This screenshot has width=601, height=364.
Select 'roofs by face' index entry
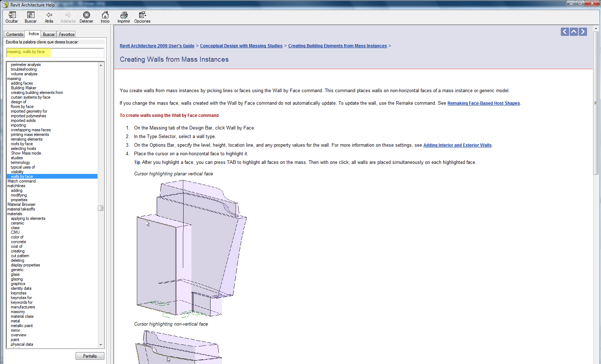[x=22, y=144]
